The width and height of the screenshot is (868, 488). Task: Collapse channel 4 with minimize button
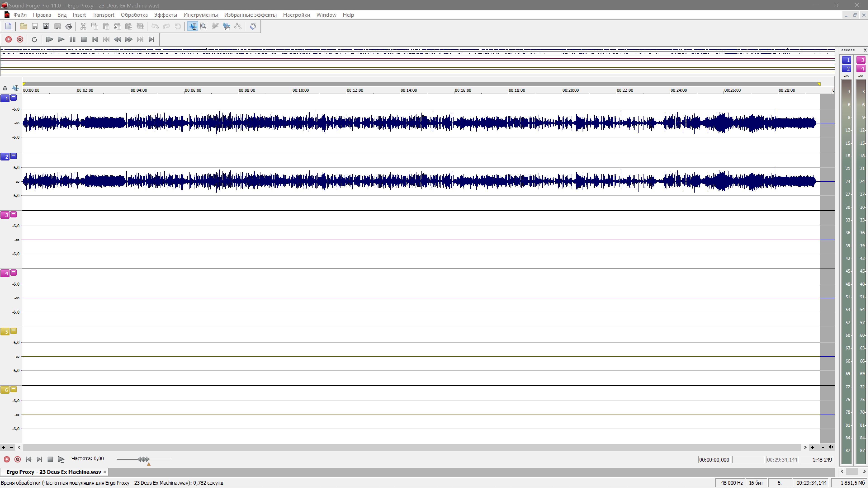pos(14,272)
